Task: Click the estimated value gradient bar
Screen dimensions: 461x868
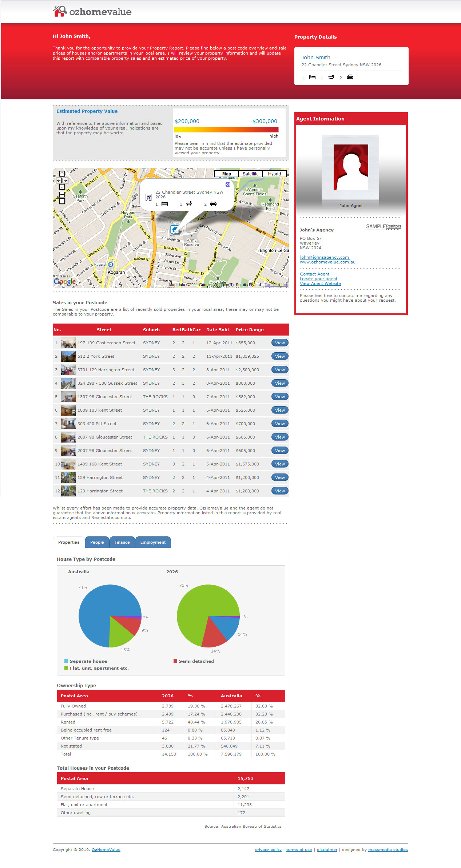Action: point(226,130)
